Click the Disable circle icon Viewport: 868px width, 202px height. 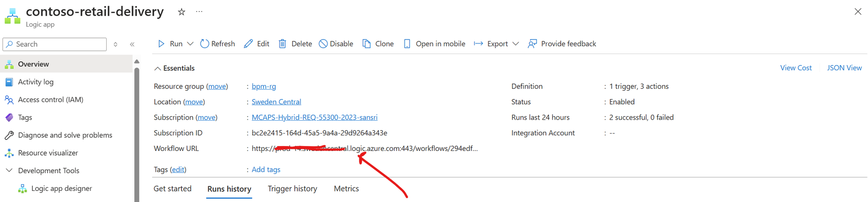pos(323,44)
